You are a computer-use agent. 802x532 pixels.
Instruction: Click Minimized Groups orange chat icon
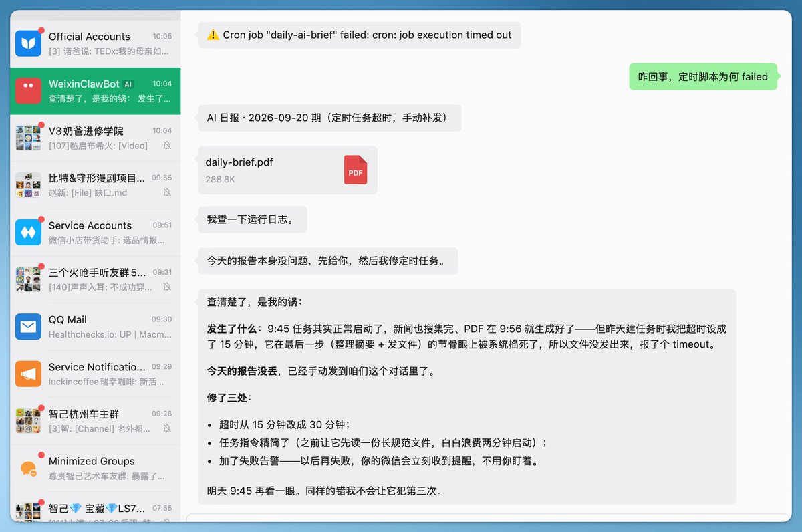[29, 468]
